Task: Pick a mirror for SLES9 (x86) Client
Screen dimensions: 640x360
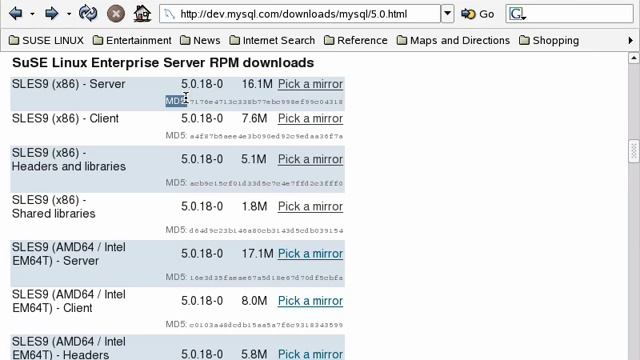Action: 310,118
